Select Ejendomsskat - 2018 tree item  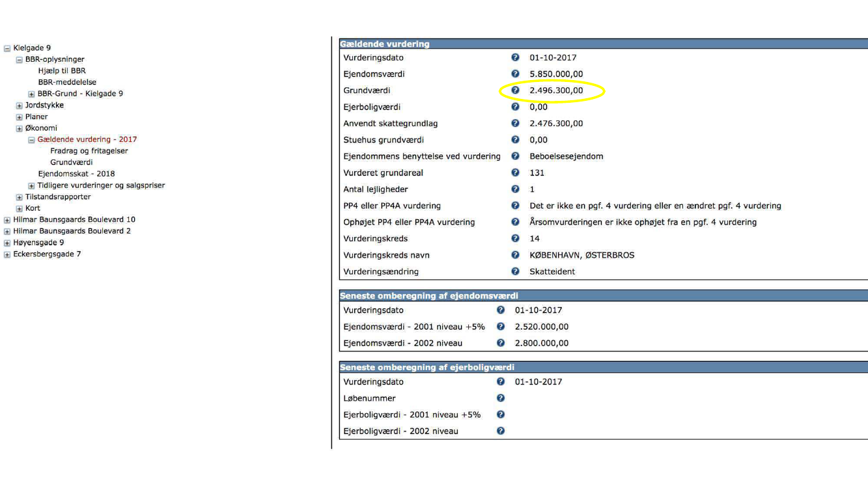76,174
